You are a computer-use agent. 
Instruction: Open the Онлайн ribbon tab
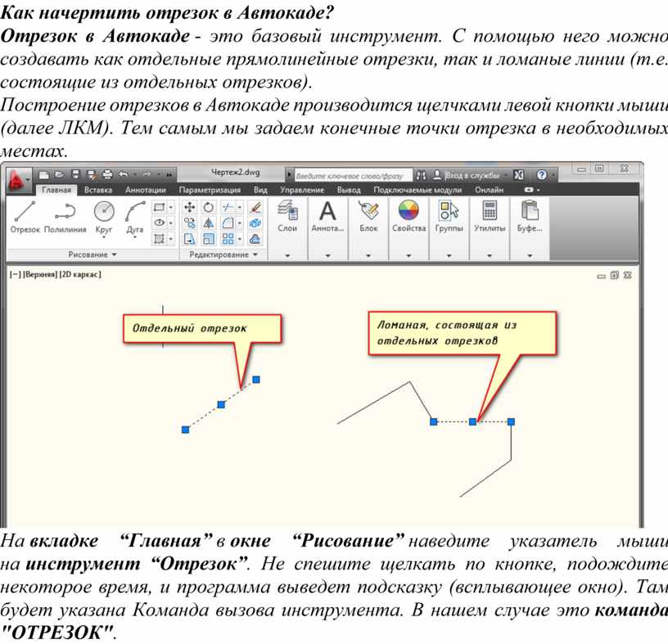click(489, 190)
